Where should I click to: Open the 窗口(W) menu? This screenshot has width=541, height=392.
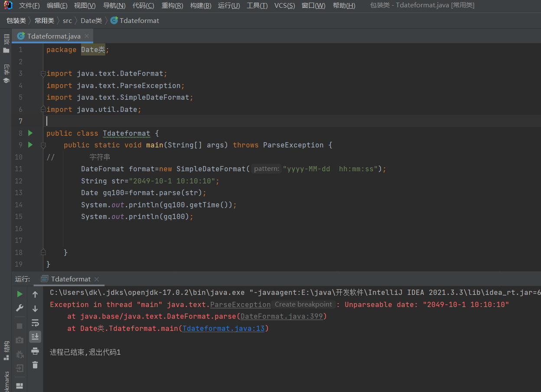coord(313,6)
